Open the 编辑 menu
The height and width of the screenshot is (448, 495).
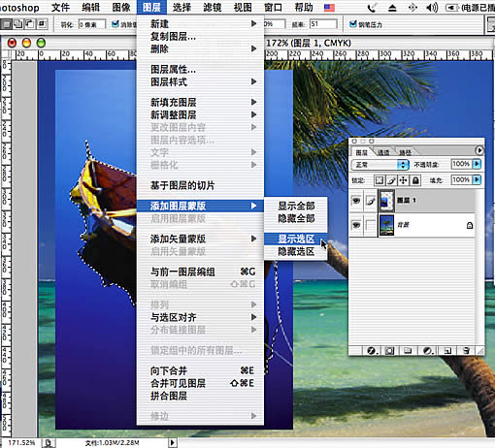tap(90, 7)
